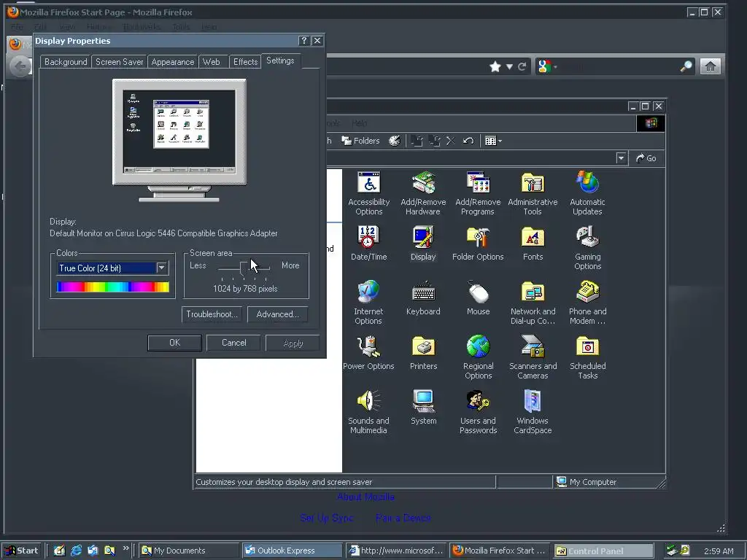Open Scheduled Tasks icon
The height and width of the screenshot is (560, 747).
point(587,357)
